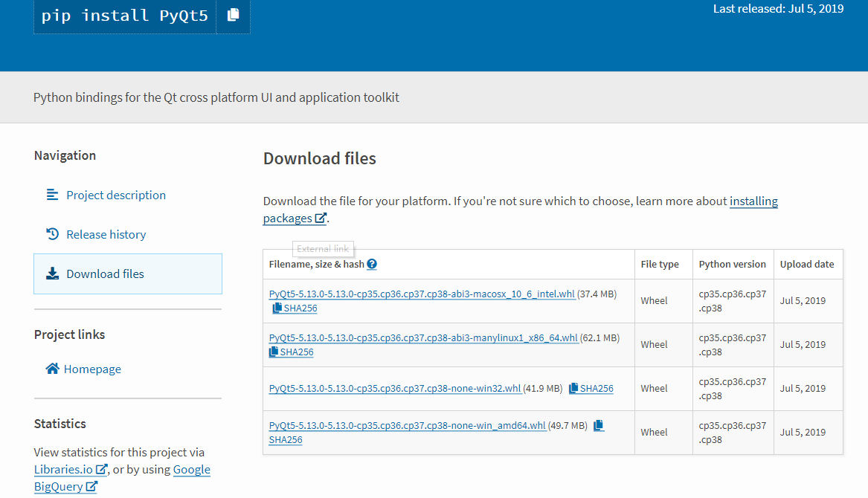Click the 'File type' column header
Viewport: 868px width, 498px height.
tap(660, 264)
